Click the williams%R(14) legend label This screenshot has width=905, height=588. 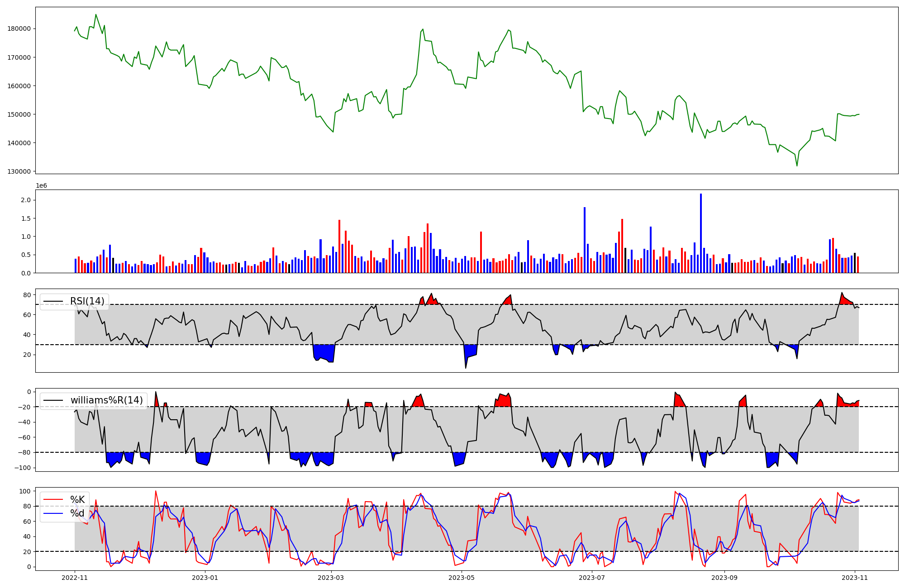tap(106, 400)
